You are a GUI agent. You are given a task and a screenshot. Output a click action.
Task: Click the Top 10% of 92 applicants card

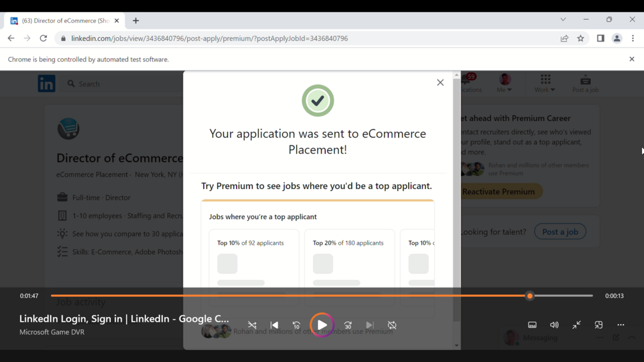[254, 267]
